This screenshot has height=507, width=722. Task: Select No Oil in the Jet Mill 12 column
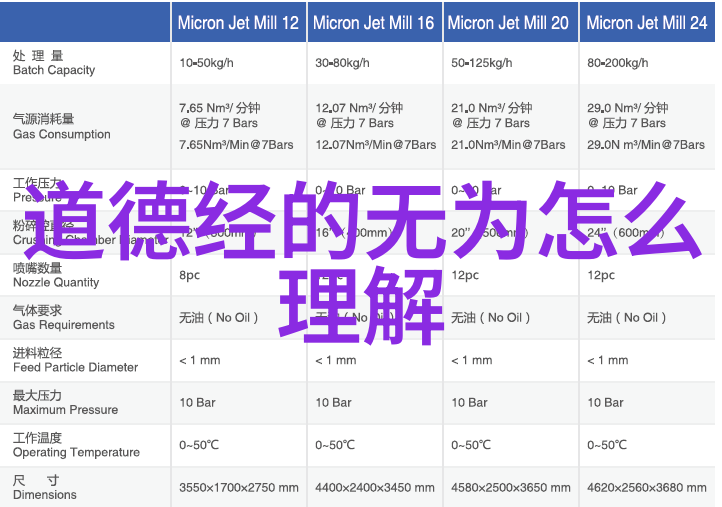point(219,318)
